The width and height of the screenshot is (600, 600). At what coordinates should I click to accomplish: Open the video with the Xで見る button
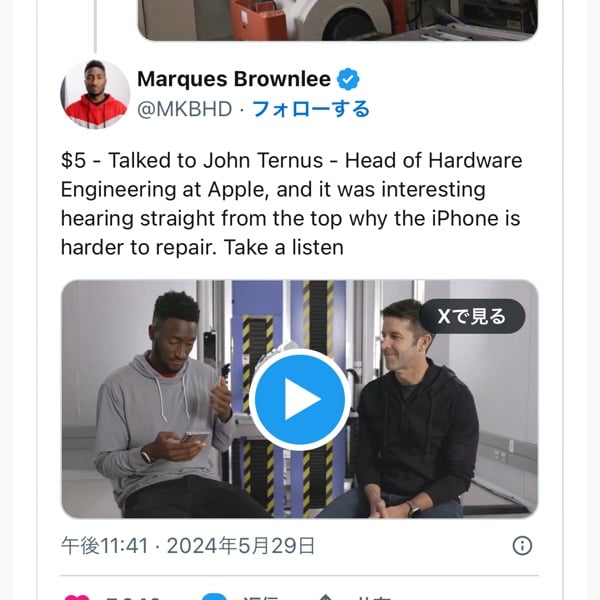(472, 316)
